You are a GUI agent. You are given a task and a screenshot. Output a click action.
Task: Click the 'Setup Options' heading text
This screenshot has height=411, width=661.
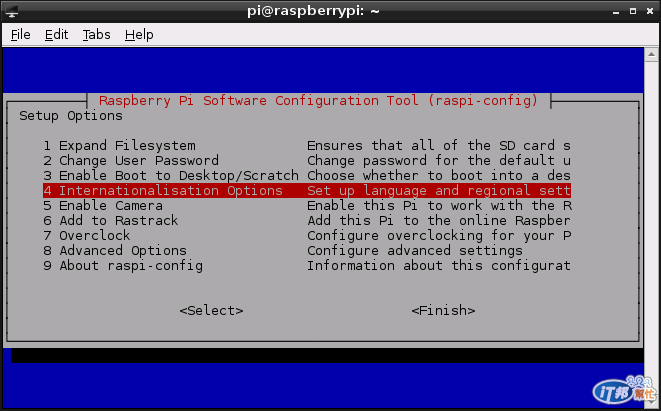pos(71,116)
